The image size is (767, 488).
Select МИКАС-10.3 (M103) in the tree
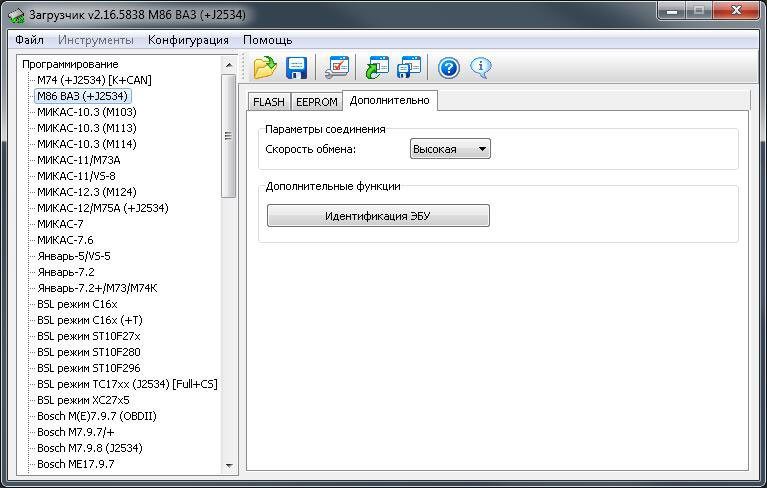coord(86,112)
